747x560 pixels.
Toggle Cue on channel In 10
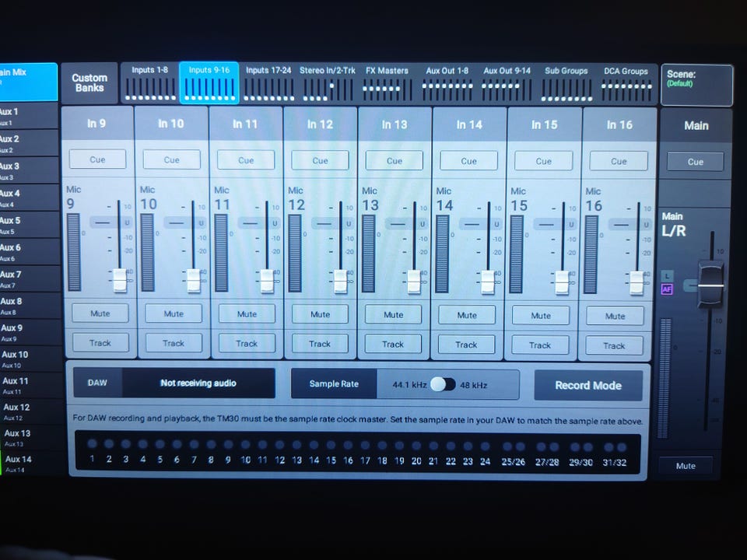(171, 160)
